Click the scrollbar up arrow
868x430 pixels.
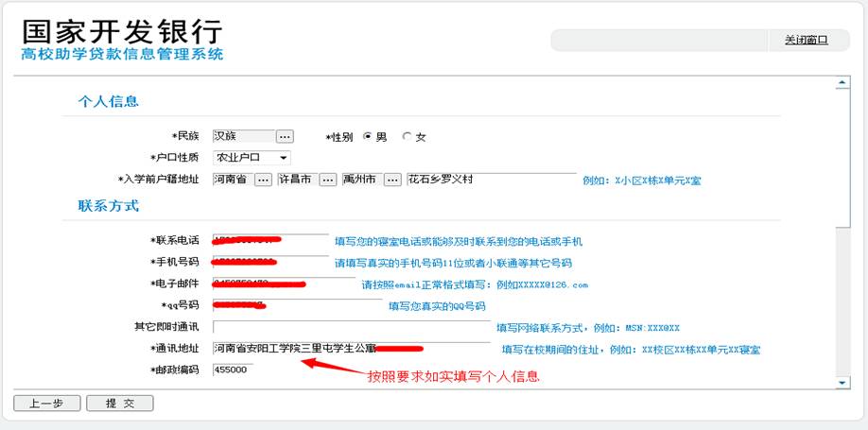tap(842, 83)
